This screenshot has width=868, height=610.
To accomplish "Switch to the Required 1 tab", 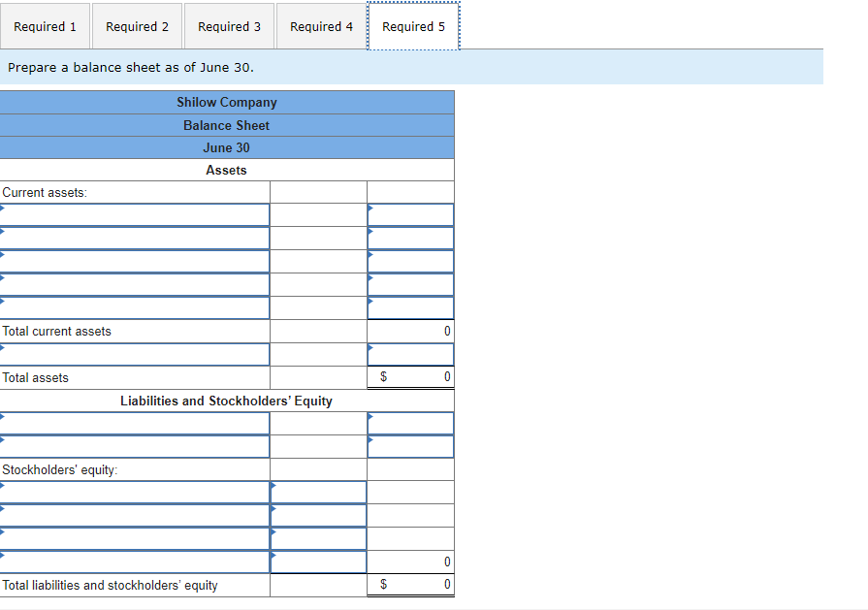I will (45, 26).
